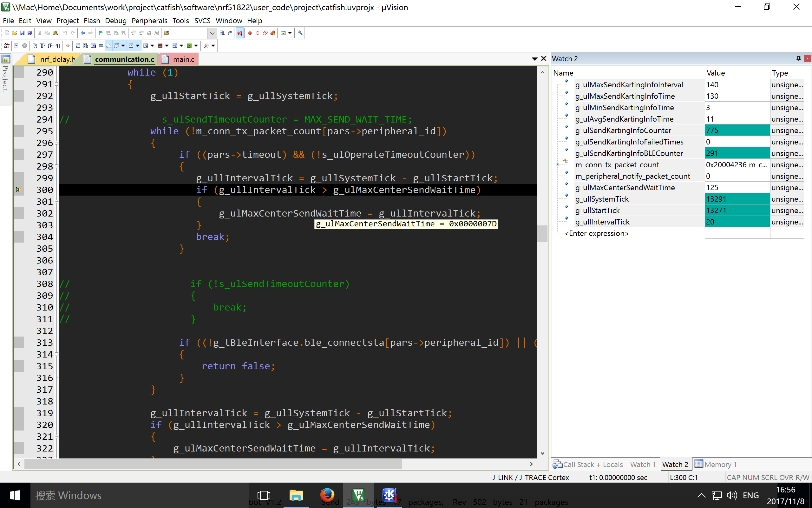This screenshot has width=812, height=508.
Task: Click enable/disable breakpoint hollow circle icon
Action: [257, 33]
